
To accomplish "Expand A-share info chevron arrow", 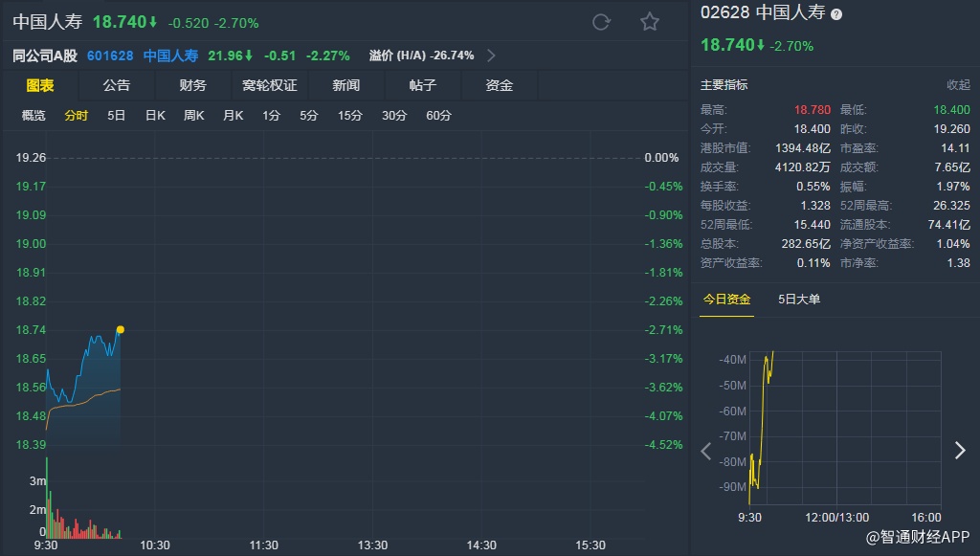I will click(492, 56).
